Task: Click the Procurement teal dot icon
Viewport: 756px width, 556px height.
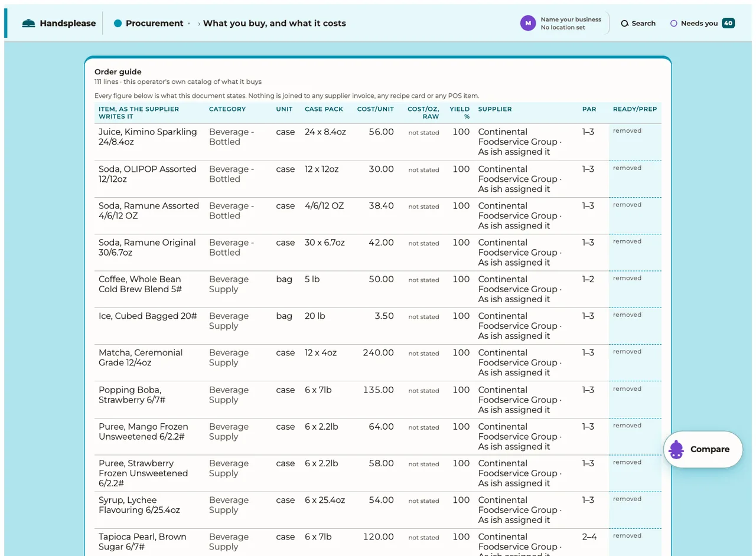Action: [x=118, y=24]
